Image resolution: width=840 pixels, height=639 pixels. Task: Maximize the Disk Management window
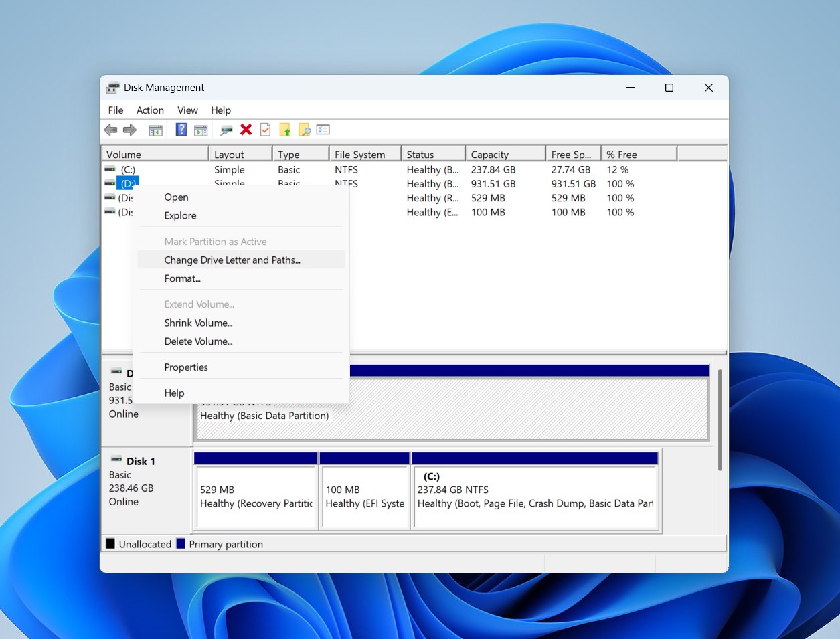pos(669,88)
